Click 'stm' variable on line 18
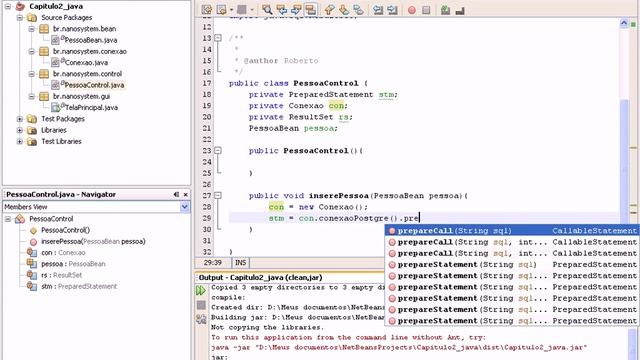The width and height of the screenshot is (640, 360). pos(386,95)
